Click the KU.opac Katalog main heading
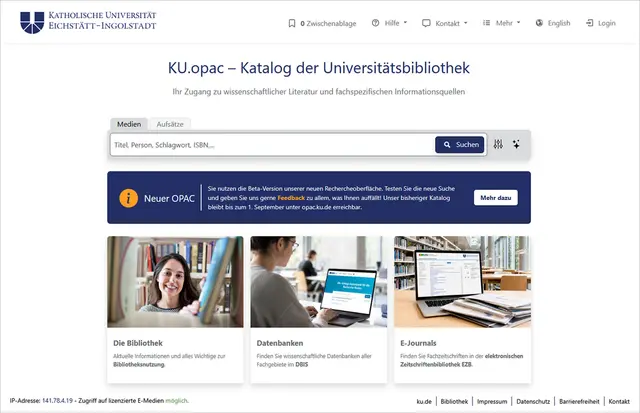The height and width of the screenshot is (413, 640). tap(319, 68)
